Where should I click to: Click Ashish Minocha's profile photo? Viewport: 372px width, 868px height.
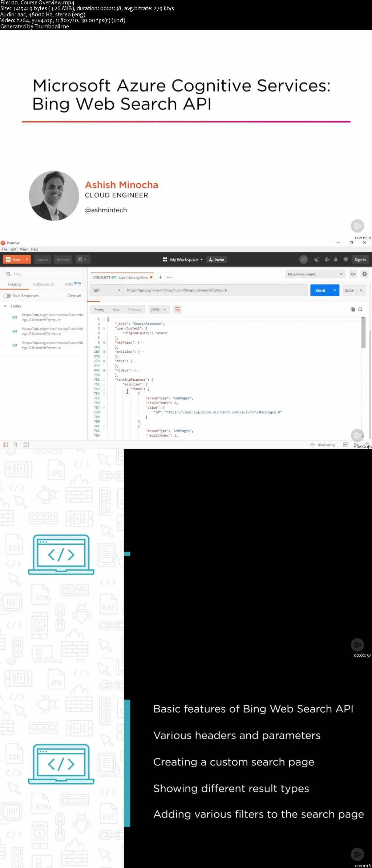coord(54,196)
